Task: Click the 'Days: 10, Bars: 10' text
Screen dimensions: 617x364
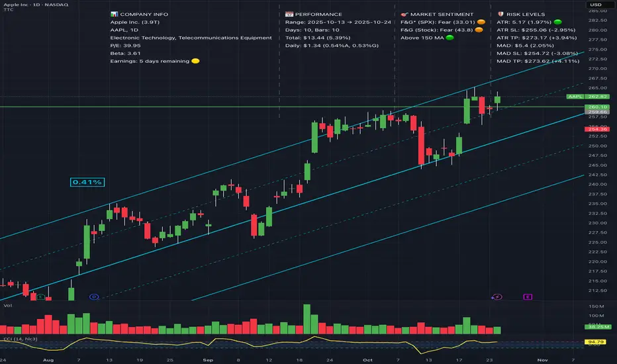Action: [312, 30]
